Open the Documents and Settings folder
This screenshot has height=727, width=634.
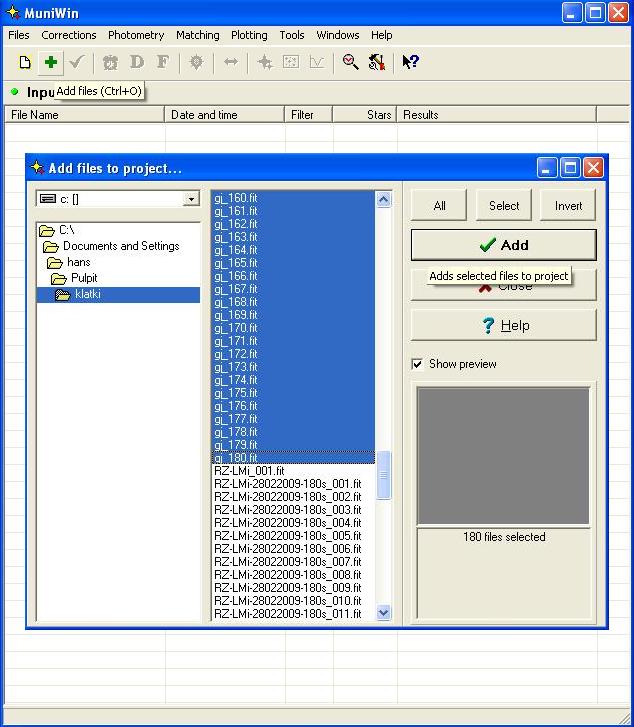[120, 246]
